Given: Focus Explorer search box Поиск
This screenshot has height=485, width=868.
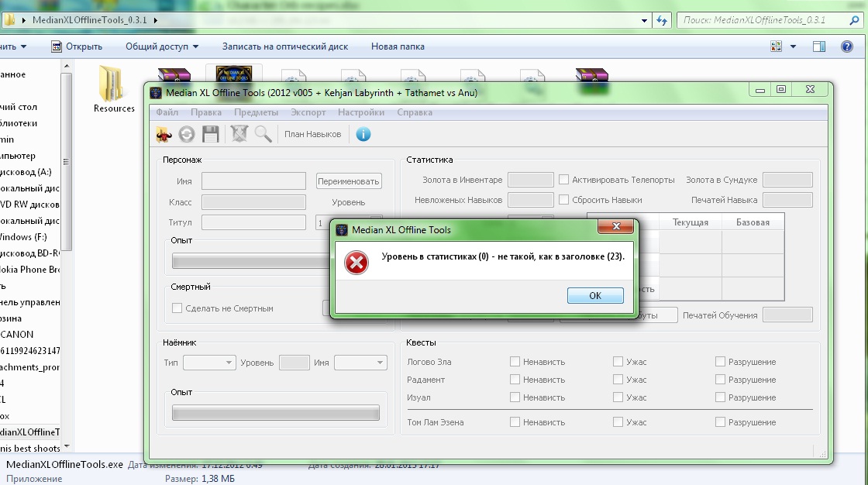Looking at the screenshot, I should [763, 20].
